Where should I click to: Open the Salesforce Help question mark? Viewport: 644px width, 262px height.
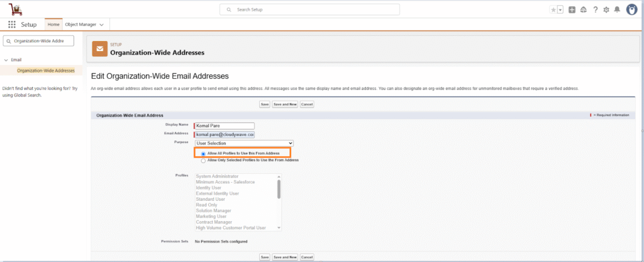[x=595, y=9]
